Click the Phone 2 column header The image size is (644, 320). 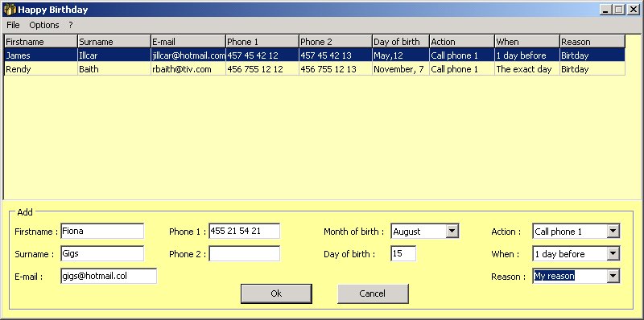click(x=335, y=42)
